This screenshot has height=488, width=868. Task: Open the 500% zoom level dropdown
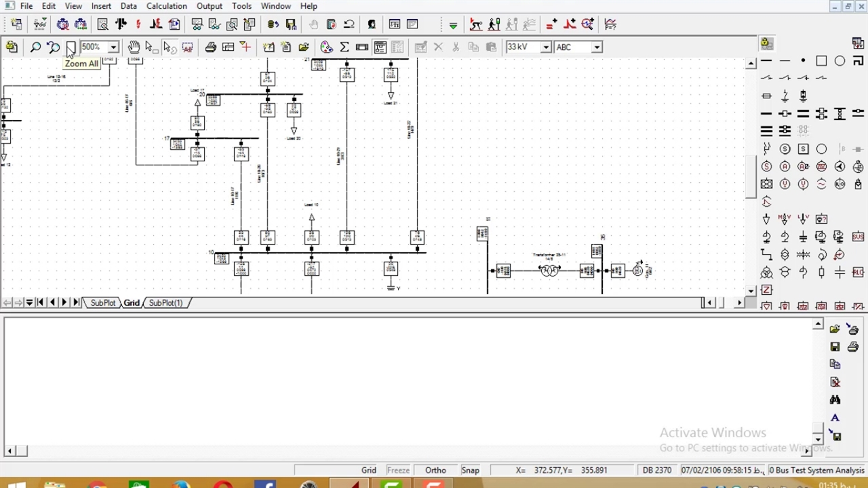tap(113, 47)
